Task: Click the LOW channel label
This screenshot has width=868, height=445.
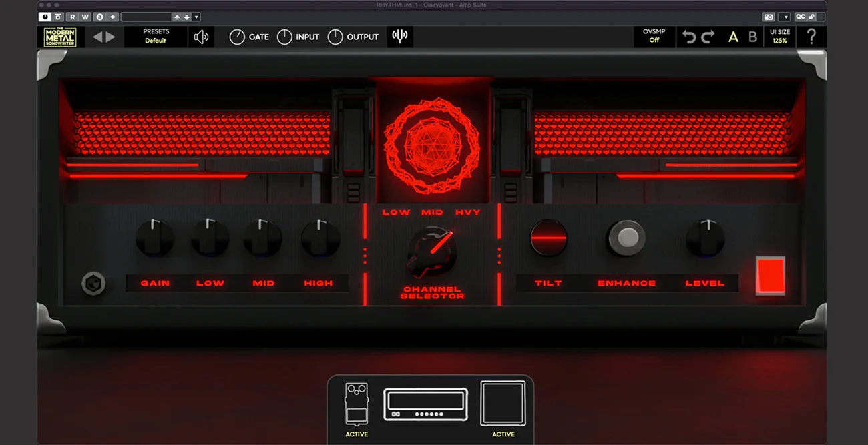Action: coord(396,212)
